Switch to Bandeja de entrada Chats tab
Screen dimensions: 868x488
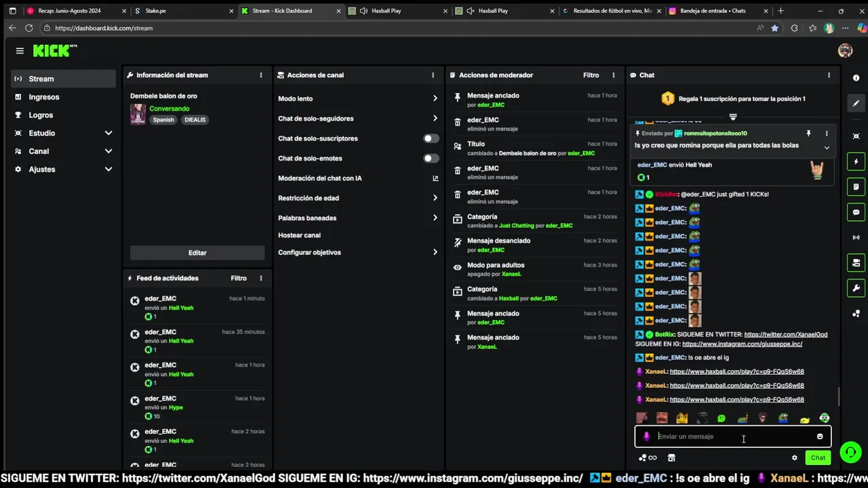[x=719, y=11]
